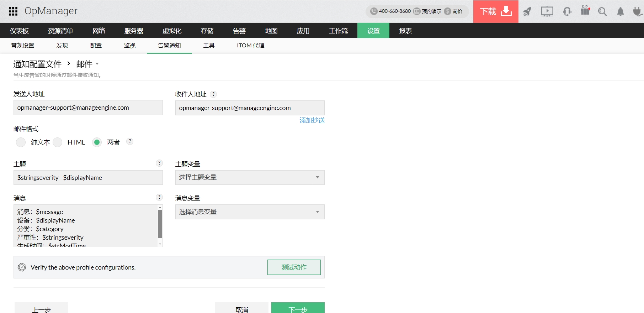This screenshot has height=313, width=644.
Task: Open the 服务器 menu
Action: [134, 31]
